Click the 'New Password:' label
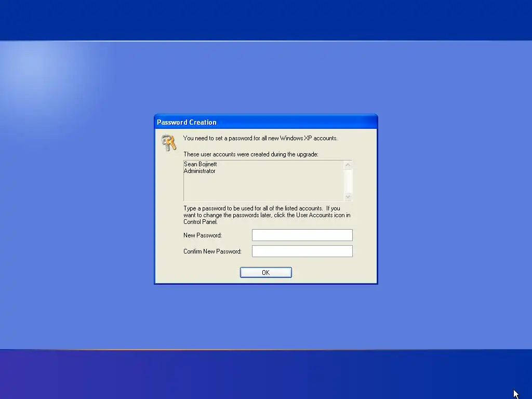 point(203,235)
